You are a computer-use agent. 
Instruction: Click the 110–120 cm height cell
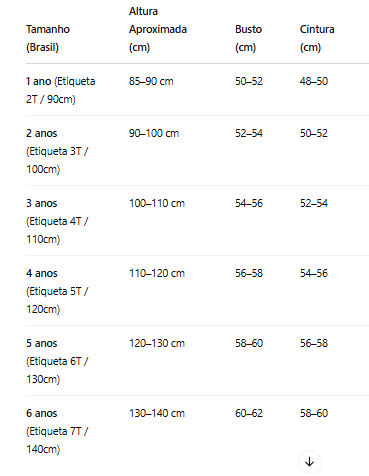(x=157, y=273)
